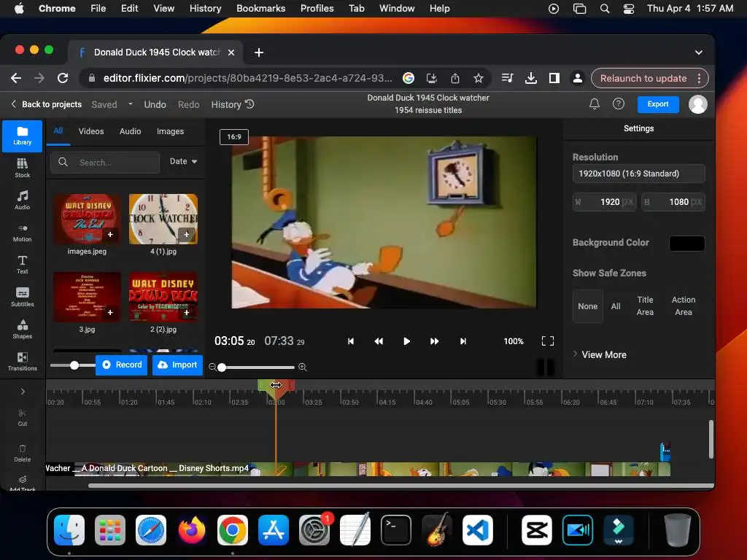Switch to the Audio library tab
The height and width of the screenshot is (560, 747).
(130, 131)
